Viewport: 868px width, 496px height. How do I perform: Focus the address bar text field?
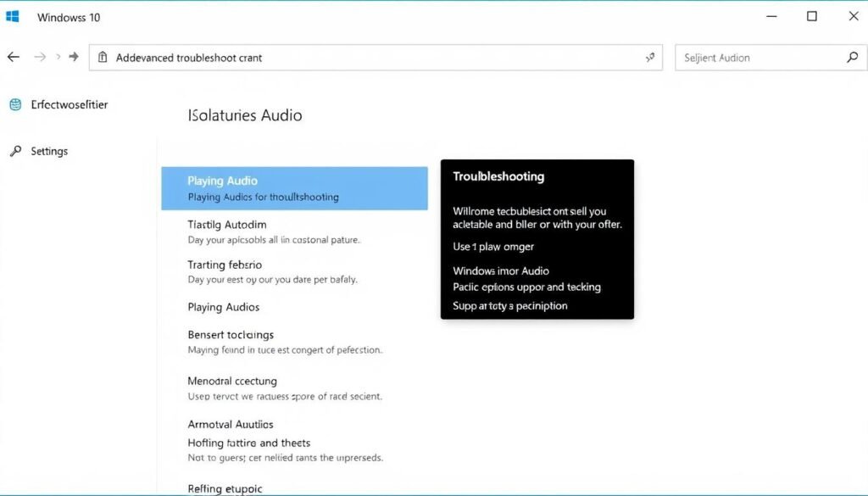376,58
